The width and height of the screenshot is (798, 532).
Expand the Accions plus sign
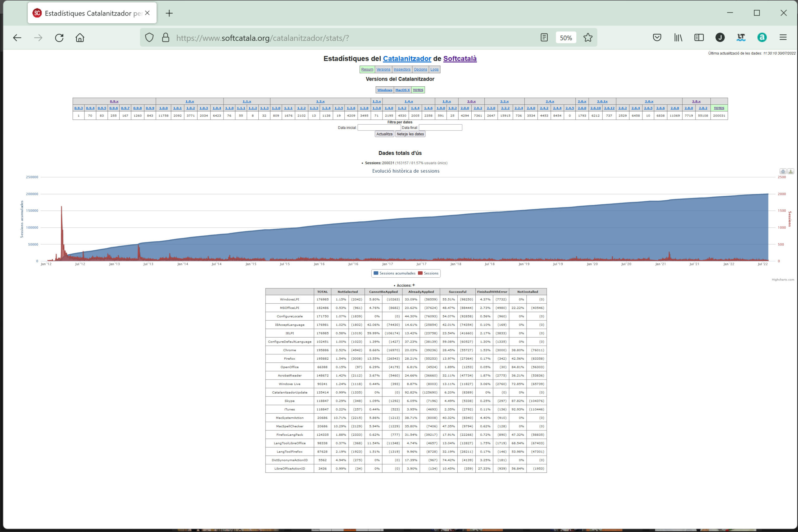click(x=414, y=285)
